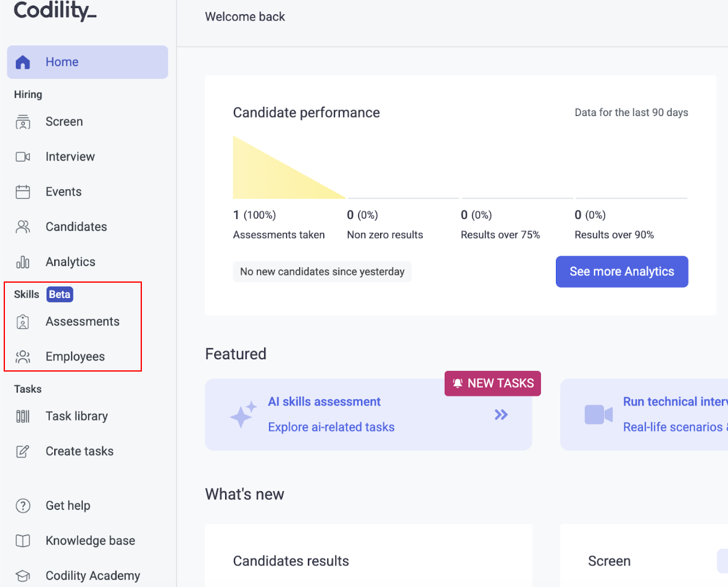Click the 'Results over 90%' label

click(x=614, y=235)
